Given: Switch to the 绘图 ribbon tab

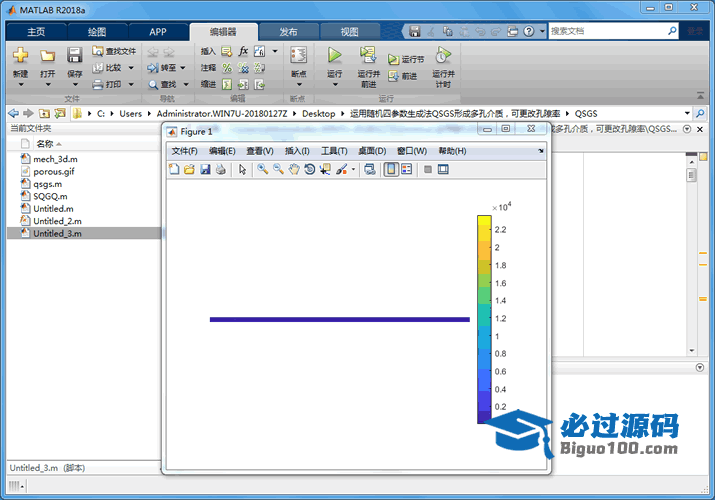Looking at the screenshot, I should click(97, 32).
